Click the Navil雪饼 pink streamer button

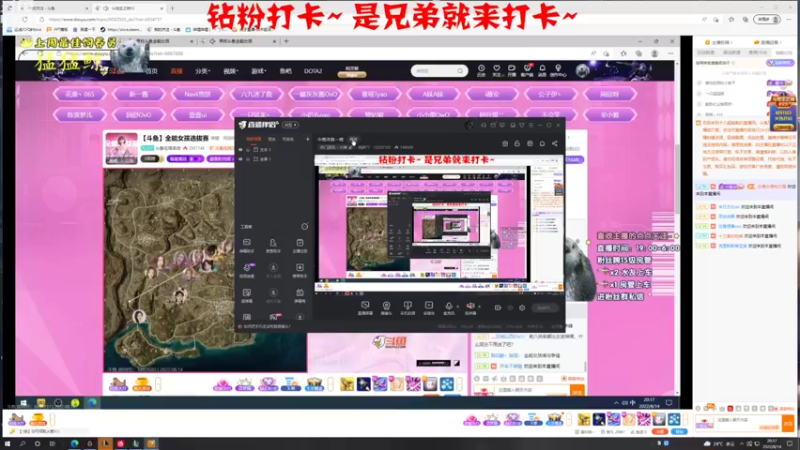(197, 94)
